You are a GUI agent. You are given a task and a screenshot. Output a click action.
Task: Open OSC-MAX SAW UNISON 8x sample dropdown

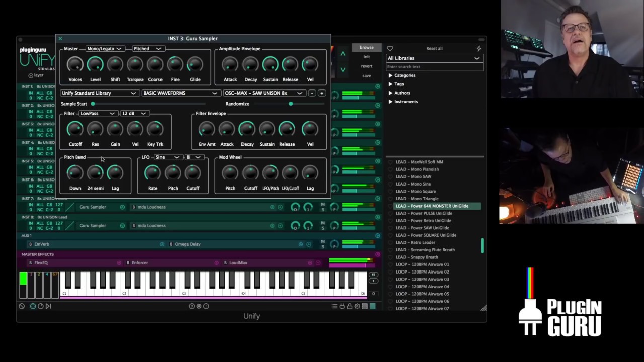click(264, 93)
